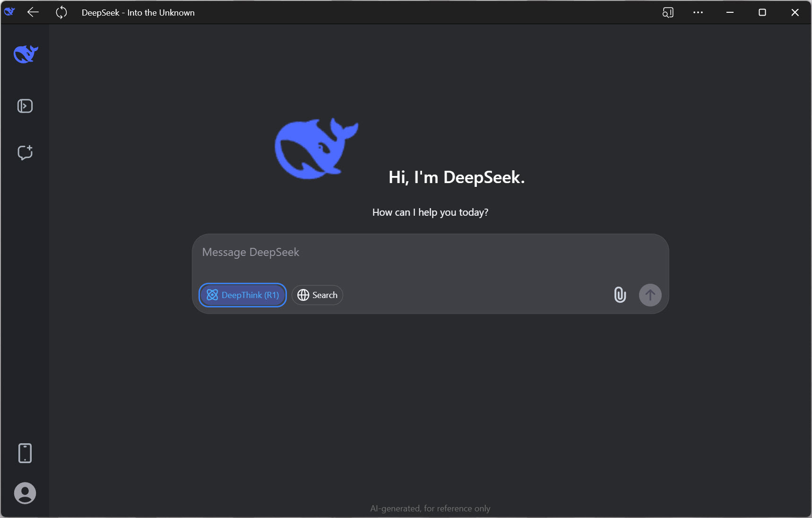Click the send message arrow button
The image size is (812, 518).
(x=650, y=295)
